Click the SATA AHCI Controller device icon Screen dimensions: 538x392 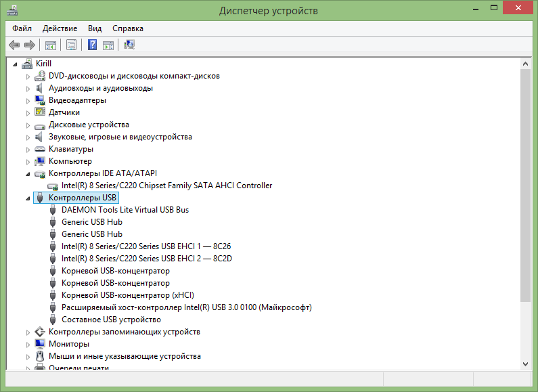(53, 186)
